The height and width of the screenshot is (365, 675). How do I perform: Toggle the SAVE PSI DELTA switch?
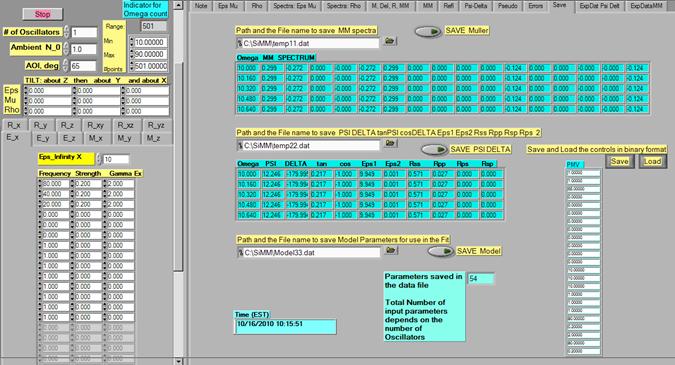click(434, 149)
